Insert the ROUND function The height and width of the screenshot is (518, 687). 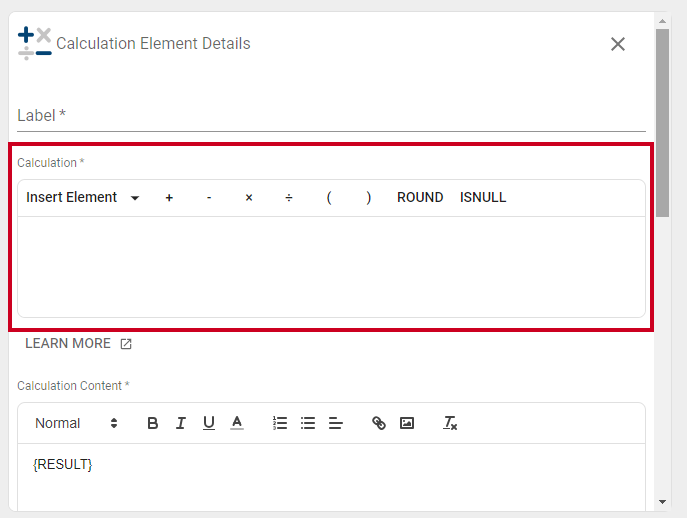pyautogui.click(x=420, y=198)
